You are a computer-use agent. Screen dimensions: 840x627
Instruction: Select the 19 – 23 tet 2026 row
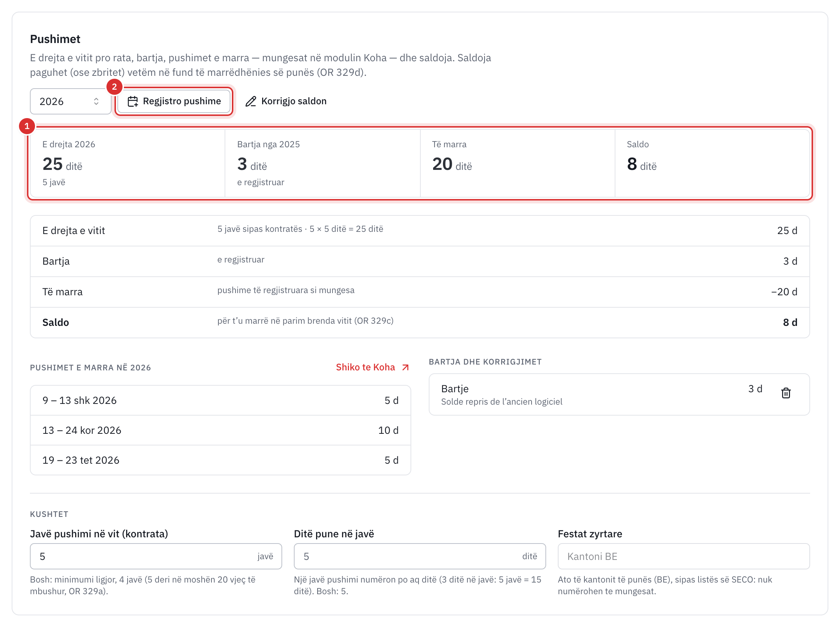220,460
